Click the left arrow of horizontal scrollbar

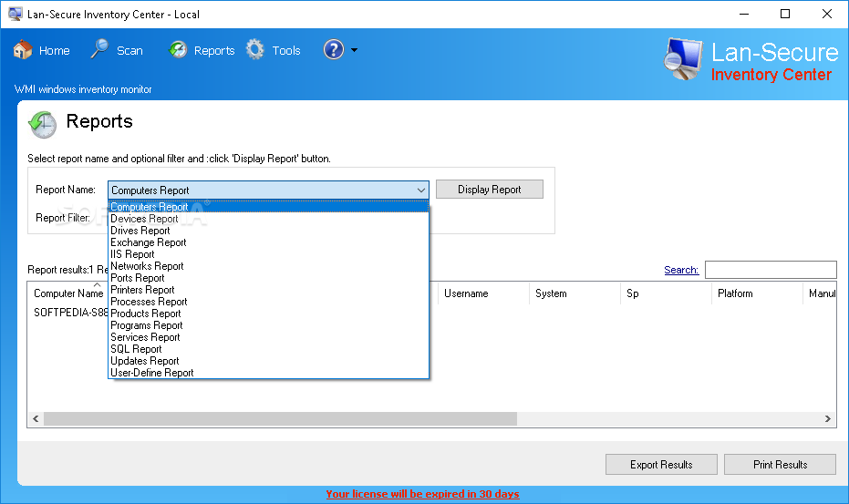coord(36,418)
